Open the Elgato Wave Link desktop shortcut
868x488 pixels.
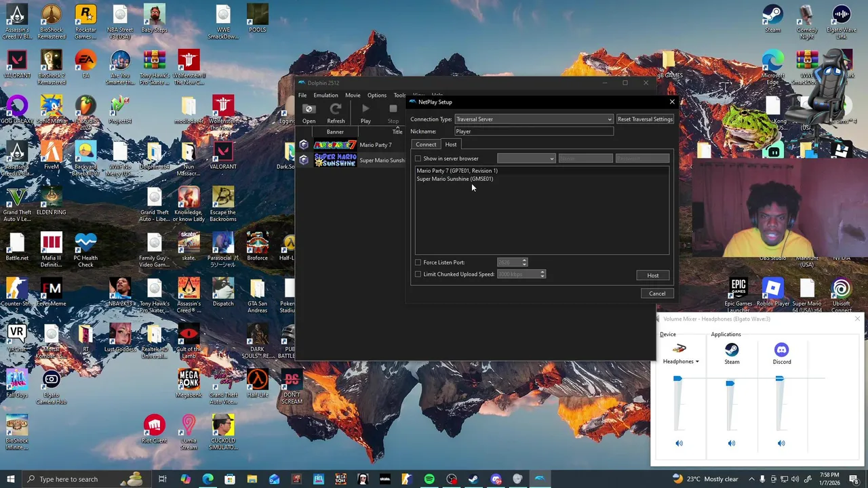click(841, 22)
